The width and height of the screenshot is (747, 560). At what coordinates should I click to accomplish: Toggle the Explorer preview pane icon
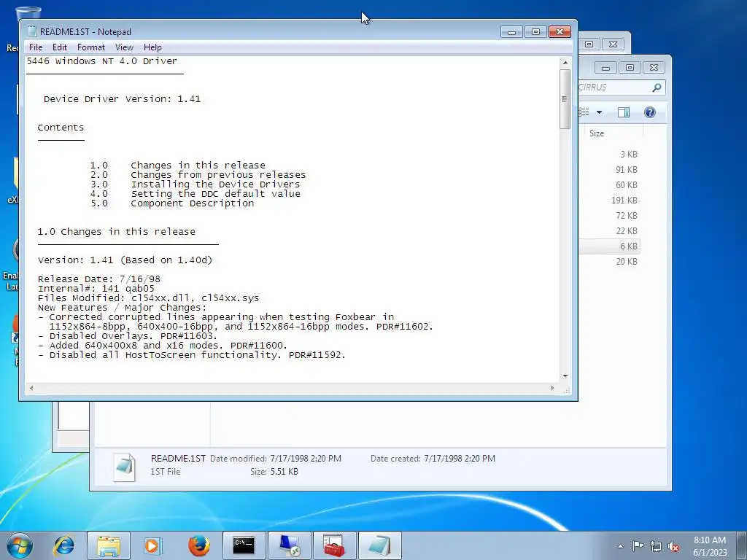tap(623, 112)
